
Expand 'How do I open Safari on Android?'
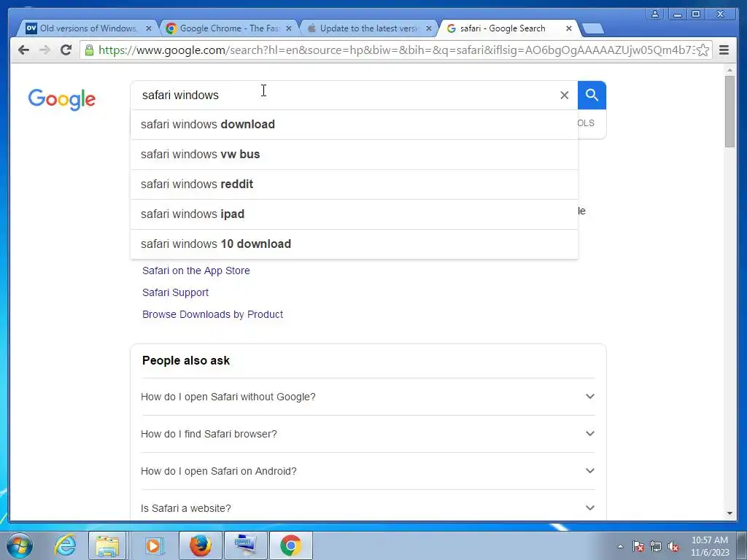368,471
